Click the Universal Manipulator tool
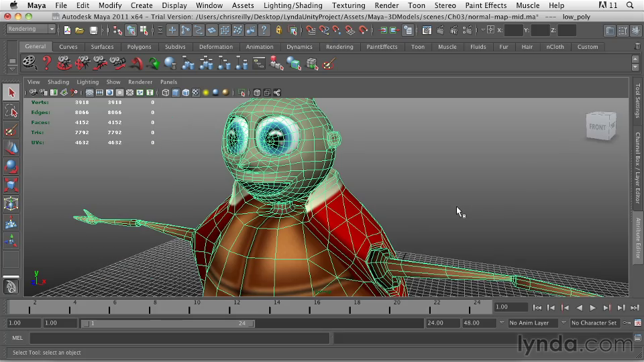 pyautogui.click(x=11, y=204)
